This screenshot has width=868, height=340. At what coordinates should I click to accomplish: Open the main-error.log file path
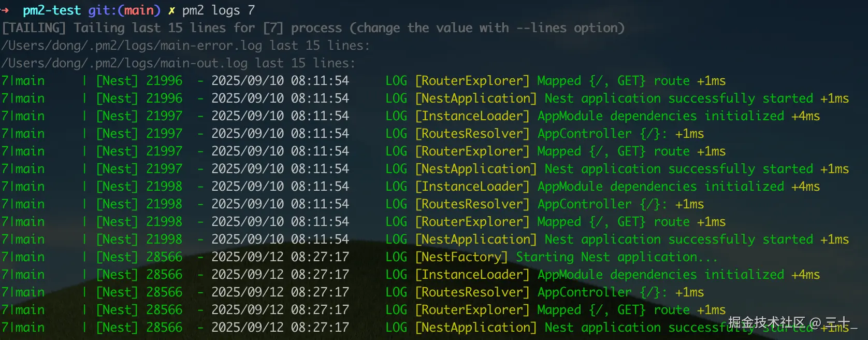pos(132,46)
